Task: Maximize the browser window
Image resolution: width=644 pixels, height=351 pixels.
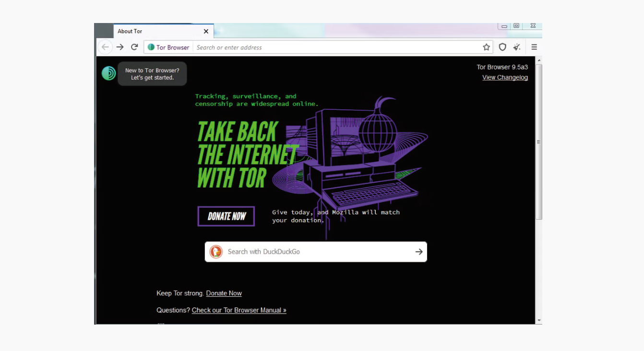Action: [516, 26]
